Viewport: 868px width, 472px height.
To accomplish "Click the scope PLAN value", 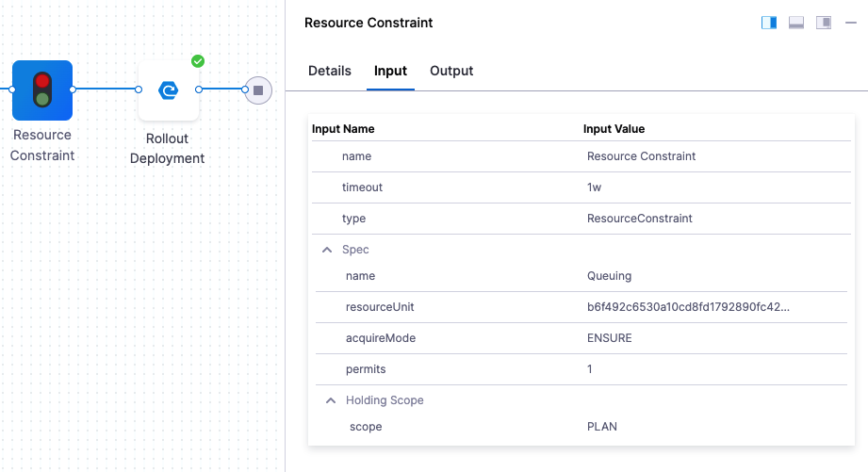I will [x=602, y=427].
